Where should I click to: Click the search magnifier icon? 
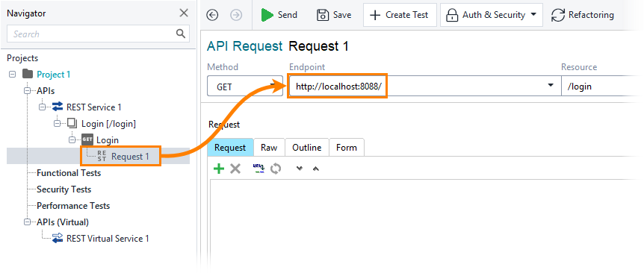pos(180,34)
